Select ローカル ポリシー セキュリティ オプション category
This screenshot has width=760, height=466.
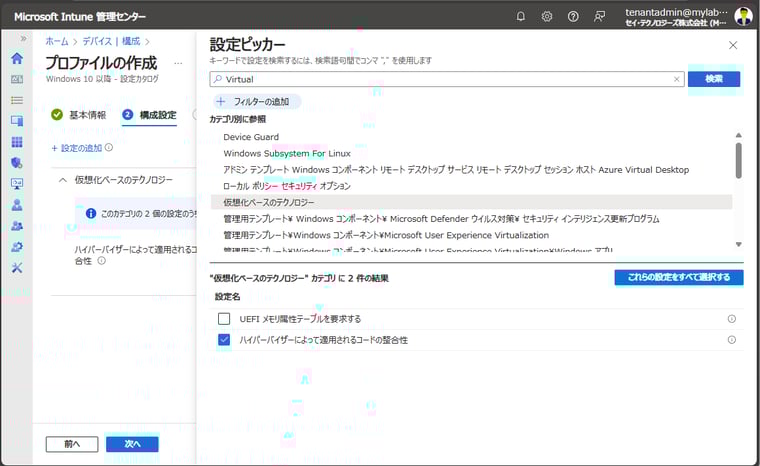(x=287, y=186)
